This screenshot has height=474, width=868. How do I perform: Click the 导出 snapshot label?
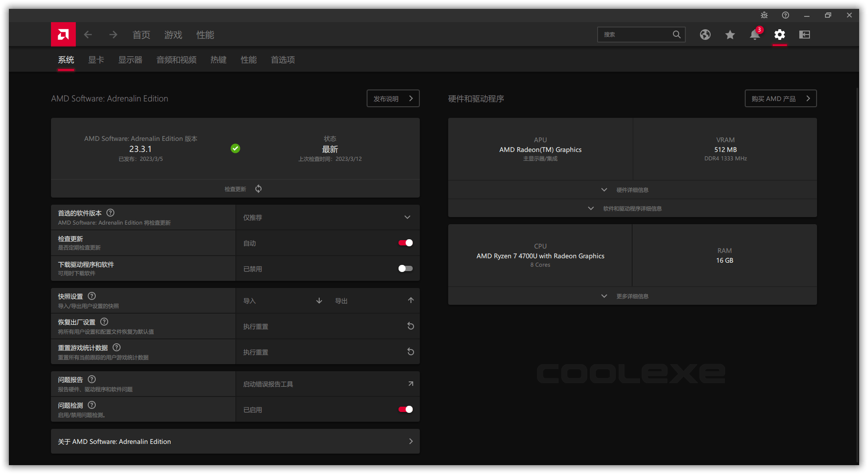(x=341, y=301)
